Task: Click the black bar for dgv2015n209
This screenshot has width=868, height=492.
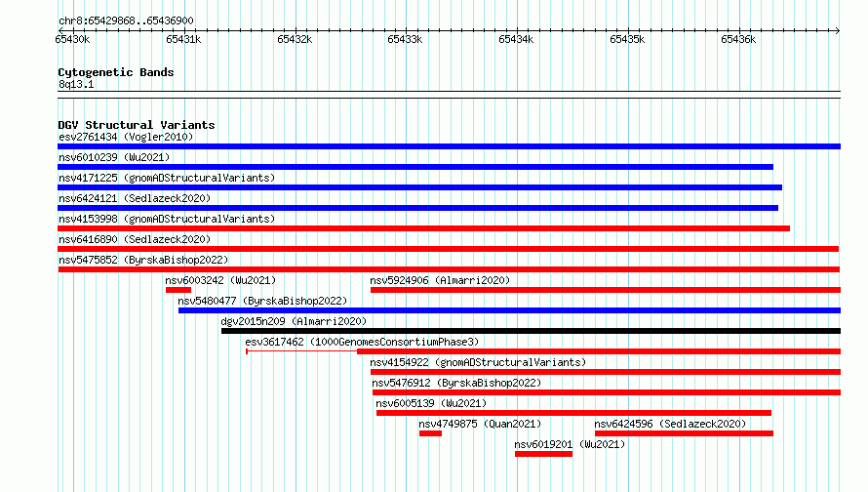Action: point(531,331)
